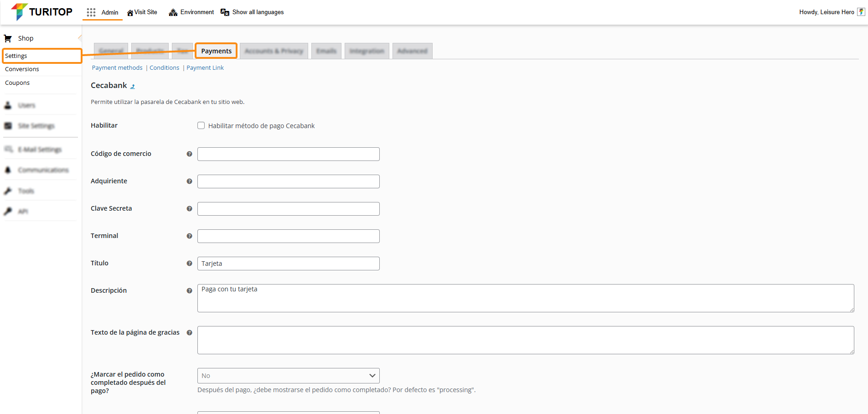868x414 pixels.
Task: Click help icon beside Descripción field
Action: 189,291
